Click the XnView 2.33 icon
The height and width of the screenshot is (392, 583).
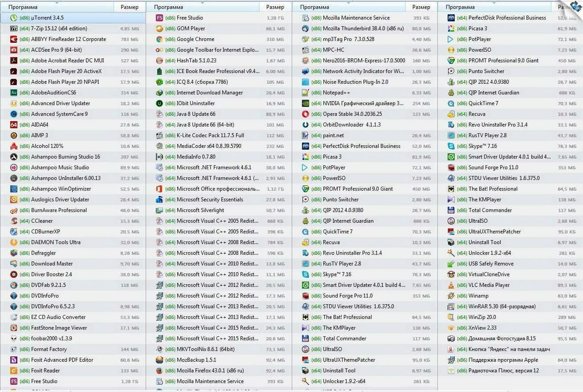pos(451,328)
